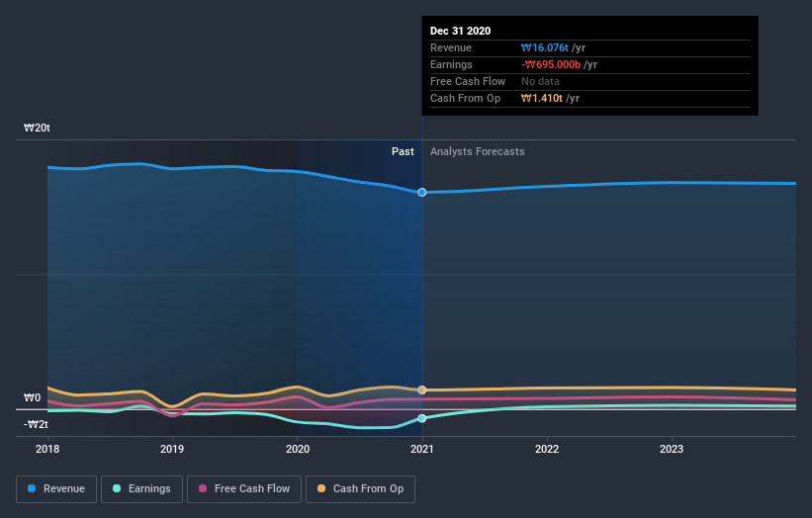Screen dimensions: 812x518
Task: Click the Free Cash Flow label in tooltip
Action: [468, 81]
